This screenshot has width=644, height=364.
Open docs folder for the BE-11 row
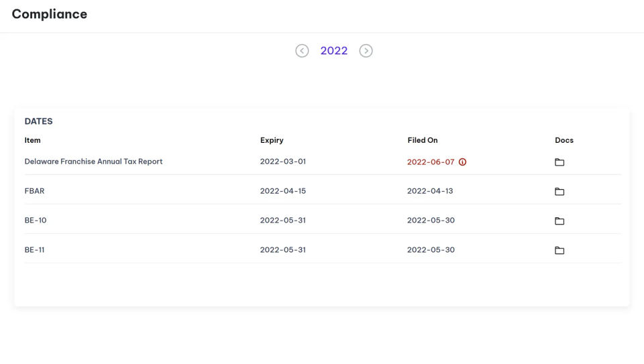(x=559, y=250)
